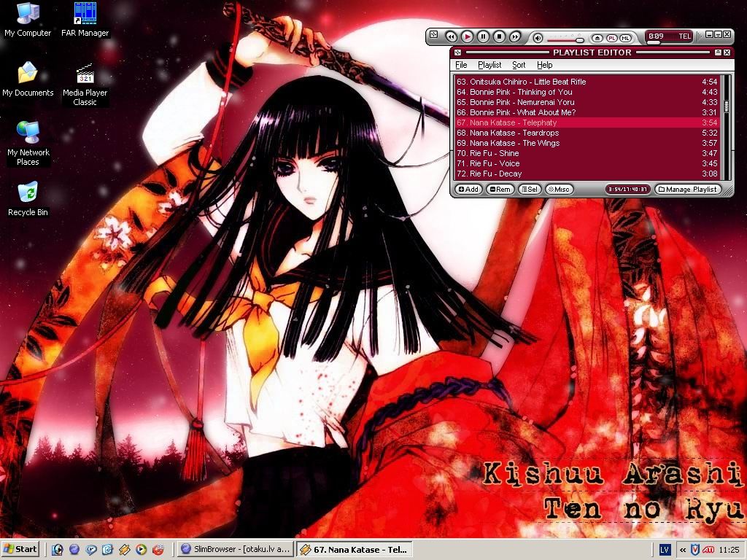Open the Playlist menu
The height and width of the screenshot is (560, 747).
489,65
